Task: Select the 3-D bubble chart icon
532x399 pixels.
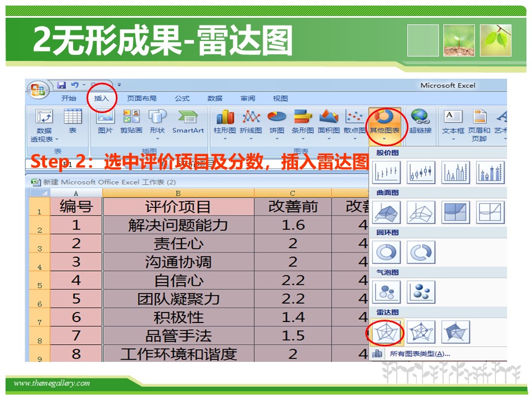Action: coord(421,292)
